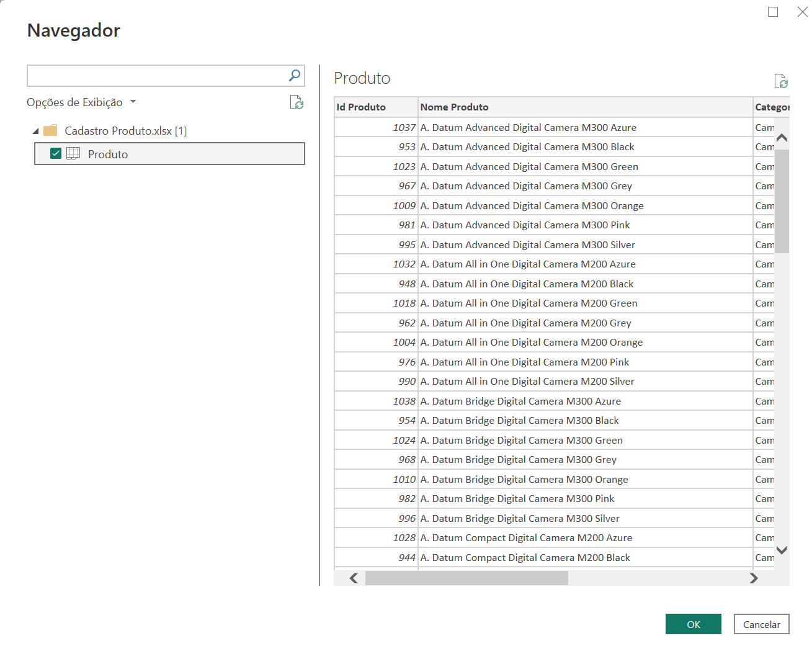Image resolution: width=812 pixels, height=646 pixels.
Task: Click Id Produto cell 967
Action: tap(376, 186)
